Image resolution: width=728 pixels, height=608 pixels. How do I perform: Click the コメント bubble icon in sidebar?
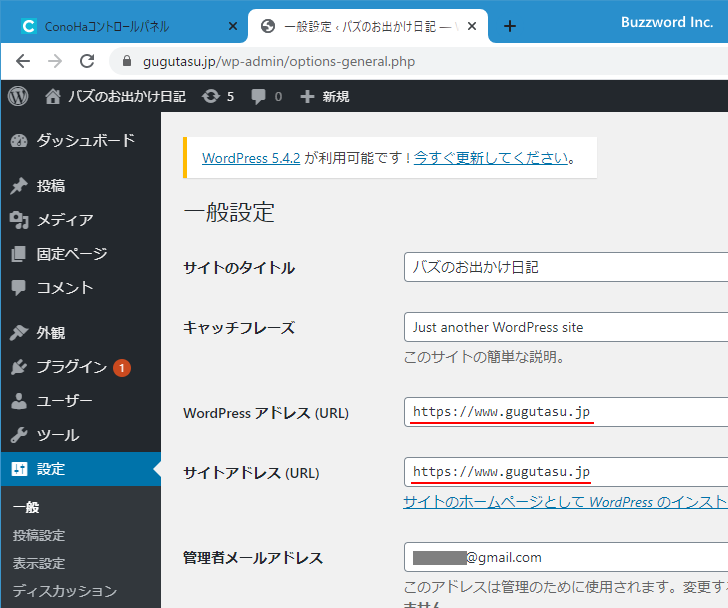[19, 288]
